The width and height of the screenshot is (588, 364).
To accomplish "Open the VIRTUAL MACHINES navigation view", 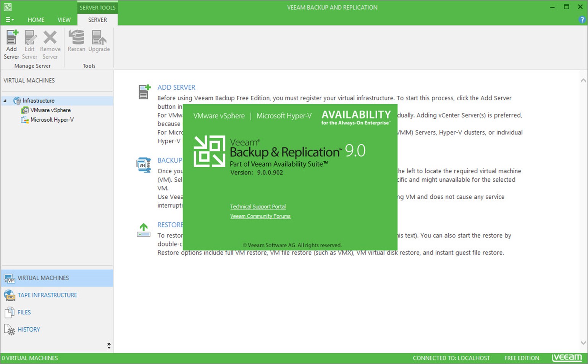I will [x=57, y=278].
